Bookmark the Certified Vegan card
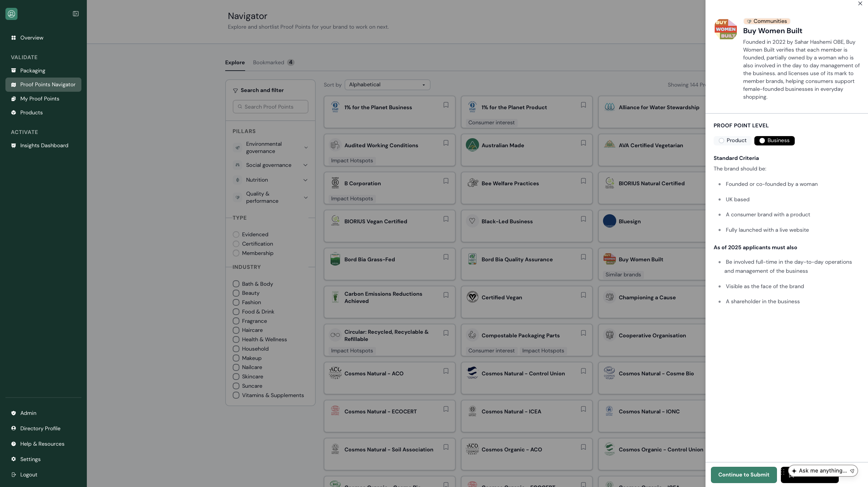868x487 pixels. click(583, 295)
